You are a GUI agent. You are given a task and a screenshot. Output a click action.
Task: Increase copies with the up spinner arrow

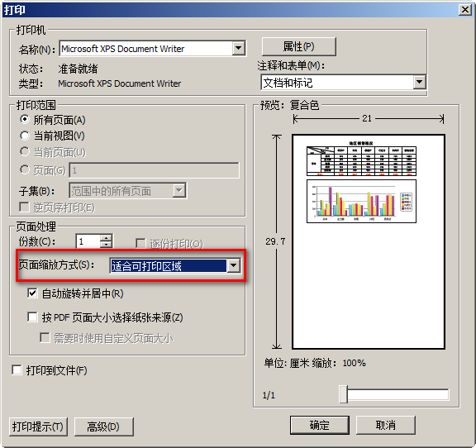[x=106, y=238]
